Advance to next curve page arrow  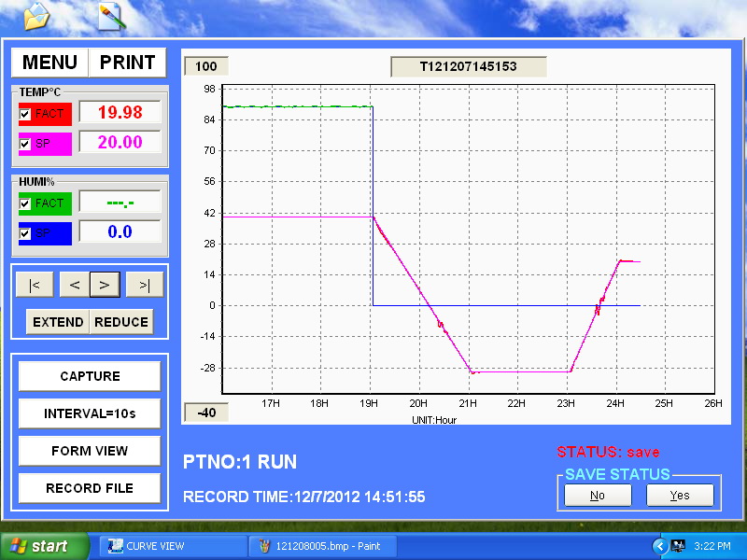(105, 285)
